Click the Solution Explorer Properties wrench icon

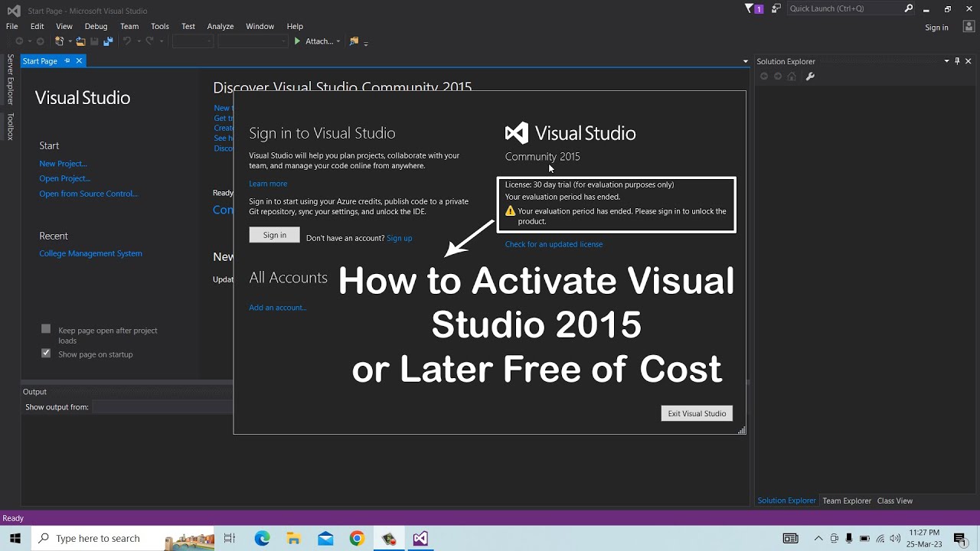pyautogui.click(x=810, y=77)
